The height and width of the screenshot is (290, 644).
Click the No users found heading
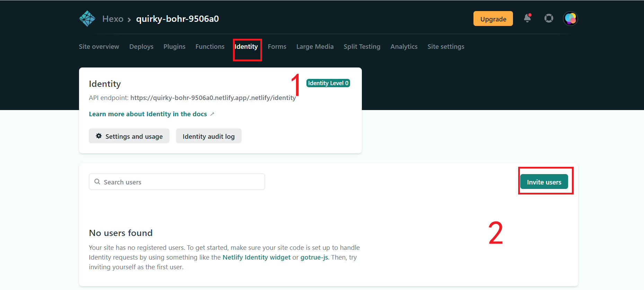[x=121, y=233]
